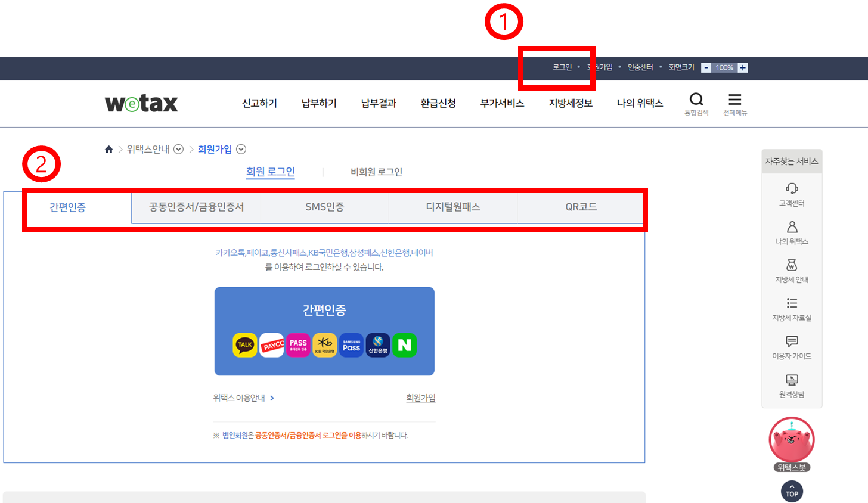Open the 납부하기 menu
Screen dimensions: 868x503
(x=318, y=103)
